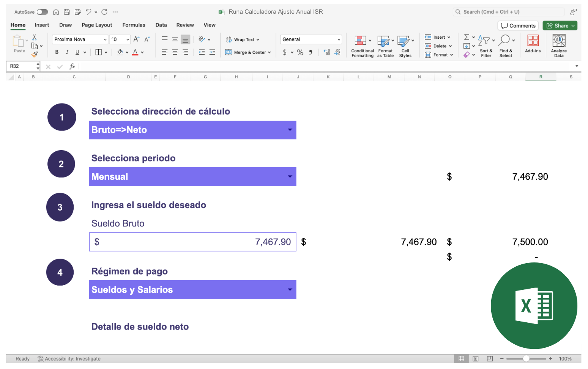The width and height of the screenshot is (588, 369).
Task: Click the percent style icon
Action: [300, 52]
